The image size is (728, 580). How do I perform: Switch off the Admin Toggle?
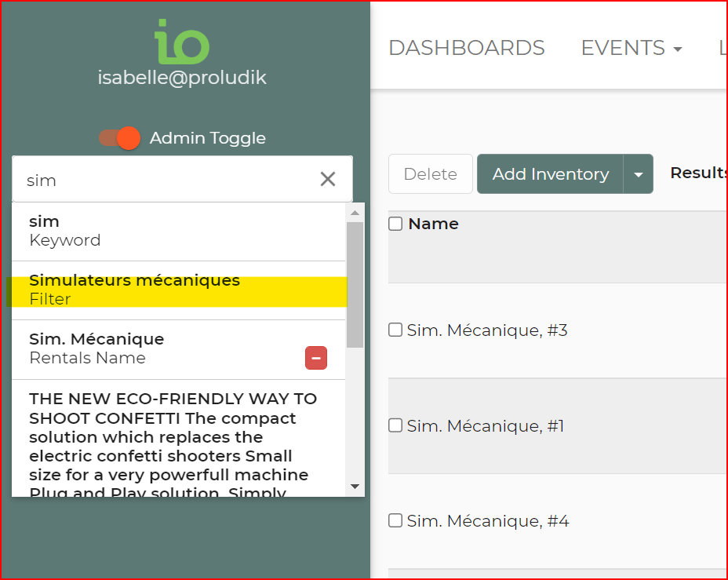coord(120,138)
